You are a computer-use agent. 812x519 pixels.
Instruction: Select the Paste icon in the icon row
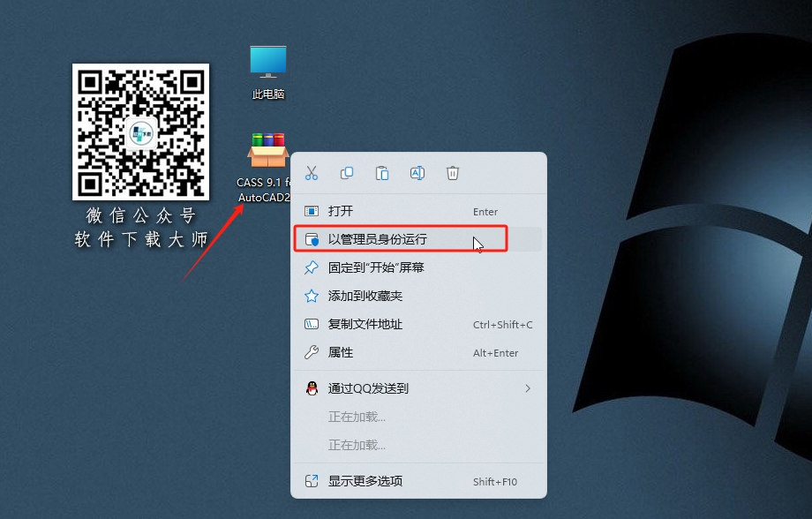(x=381, y=173)
